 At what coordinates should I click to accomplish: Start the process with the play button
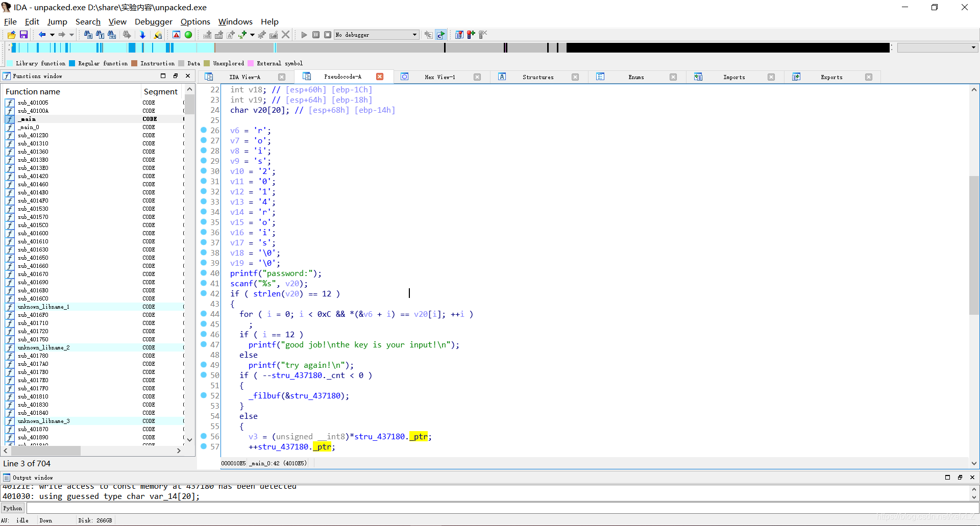coord(304,35)
